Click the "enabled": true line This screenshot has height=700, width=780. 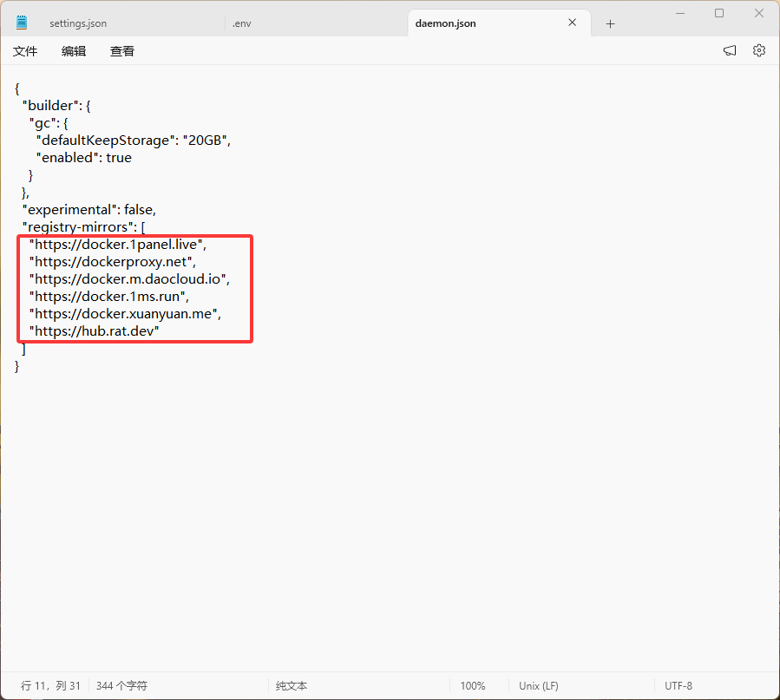point(83,158)
